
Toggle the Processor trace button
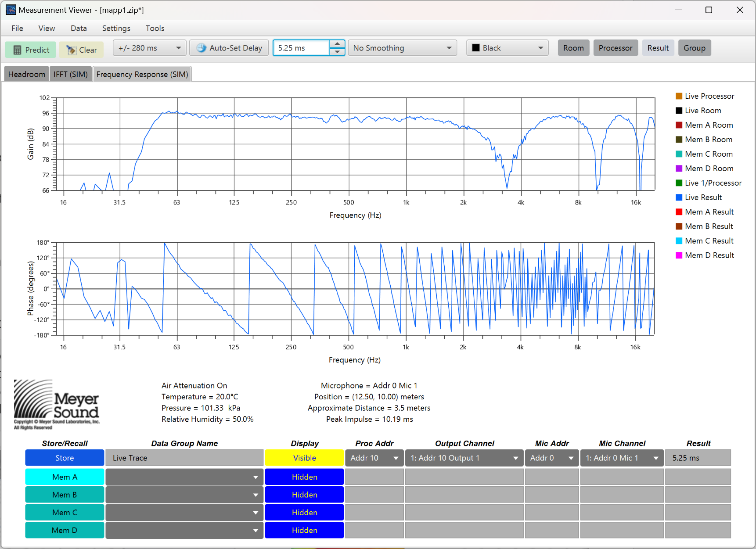[616, 48]
